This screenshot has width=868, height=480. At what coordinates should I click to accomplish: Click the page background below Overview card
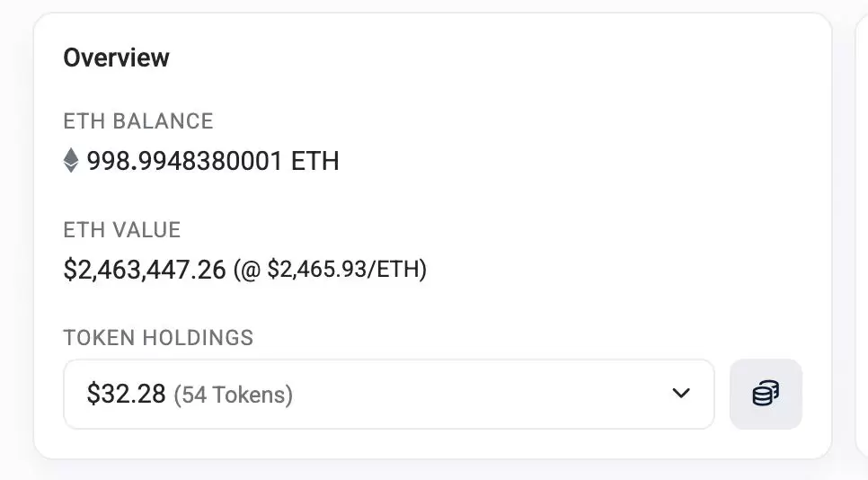(432, 471)
